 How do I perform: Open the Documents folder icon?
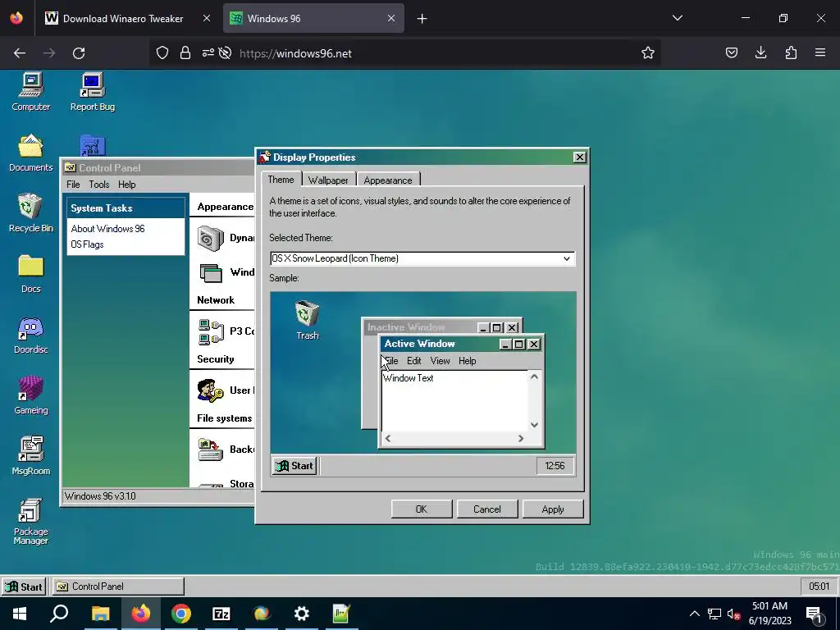[30, 153]
